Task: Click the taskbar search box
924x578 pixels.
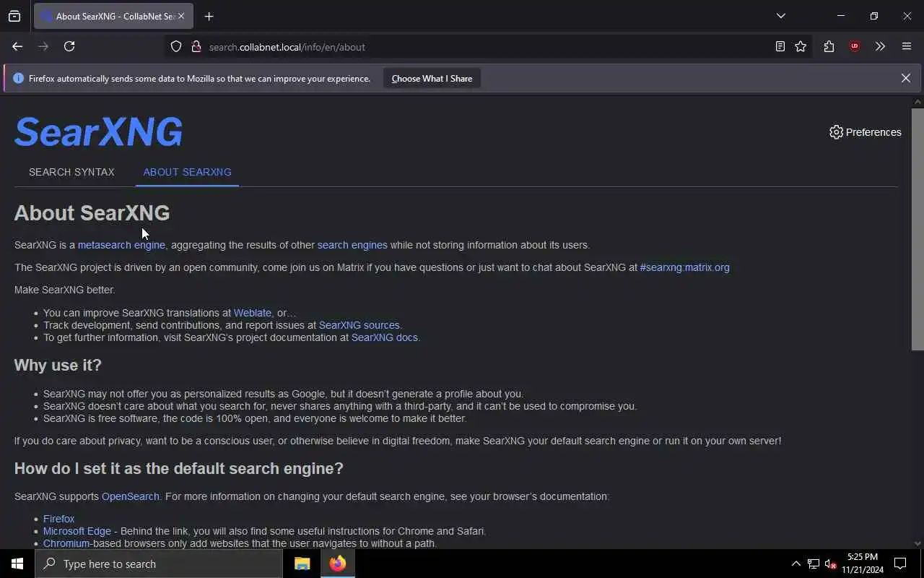Action: [159, 564]
